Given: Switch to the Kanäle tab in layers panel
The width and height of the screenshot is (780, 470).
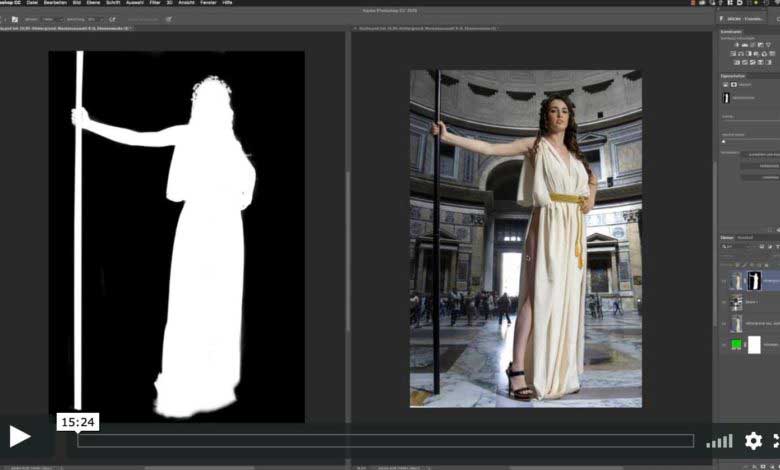Looking at the screenshot, I should tap(745, 237).
